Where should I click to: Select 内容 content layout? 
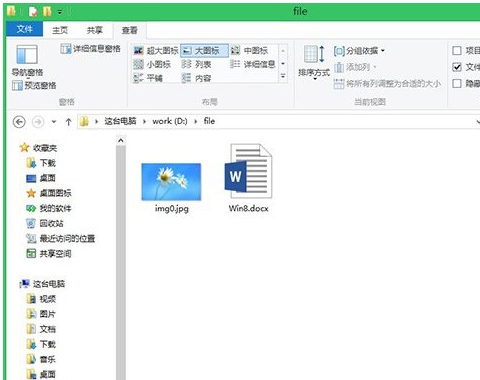coord(197,78)
